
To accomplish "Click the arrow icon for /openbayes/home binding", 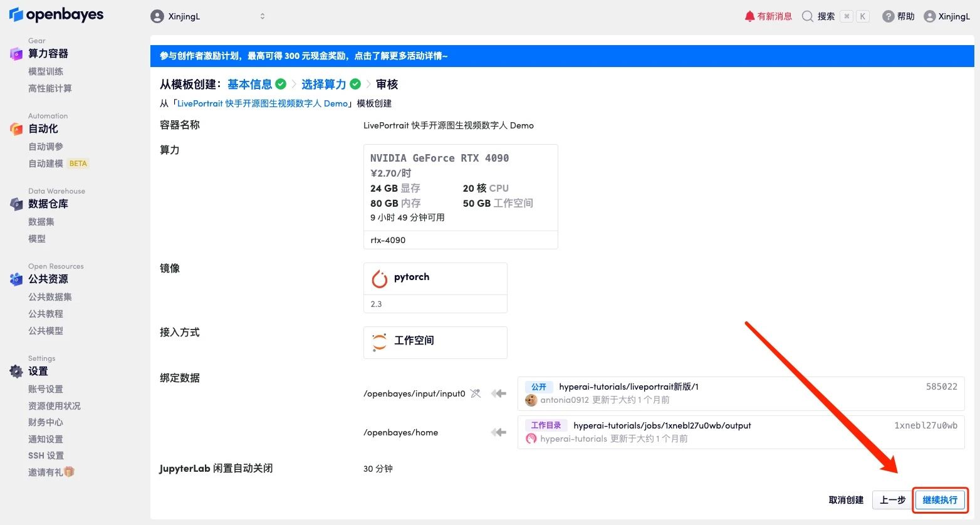I will point(499,432).
